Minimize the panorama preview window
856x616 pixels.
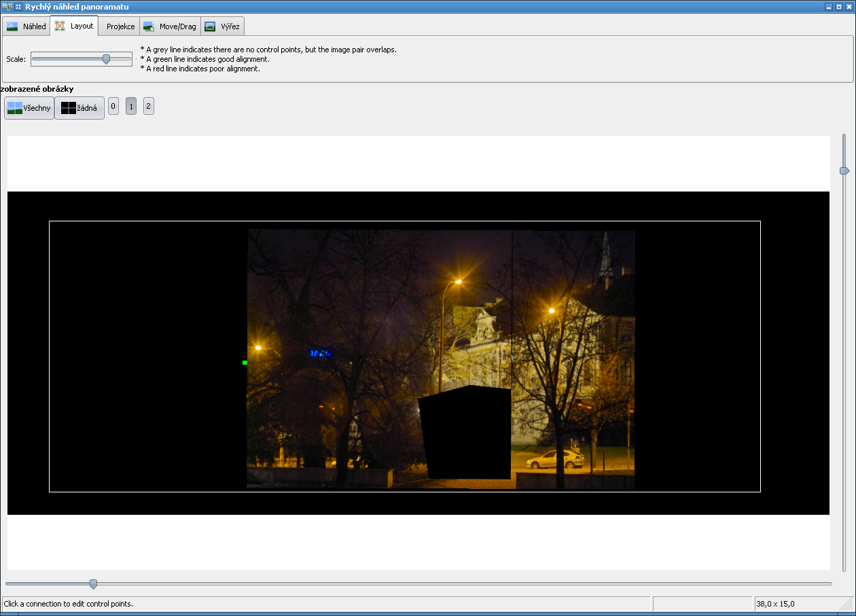tap(829, 6)
